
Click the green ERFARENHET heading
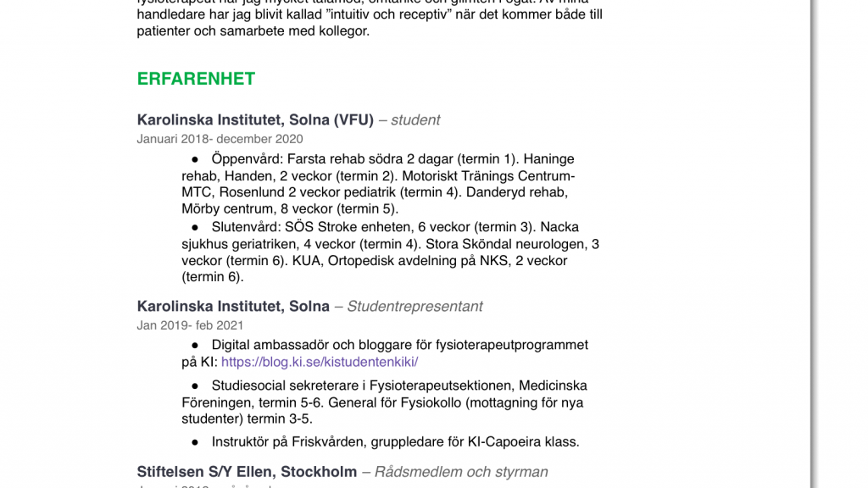(x=196, y=79)
